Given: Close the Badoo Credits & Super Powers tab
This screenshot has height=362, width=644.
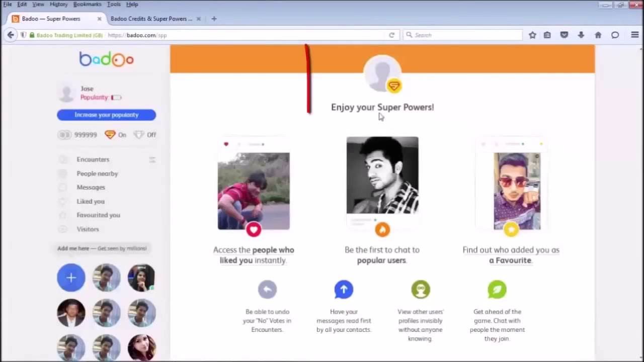Looking at the screenshot, I should (198, 19).
